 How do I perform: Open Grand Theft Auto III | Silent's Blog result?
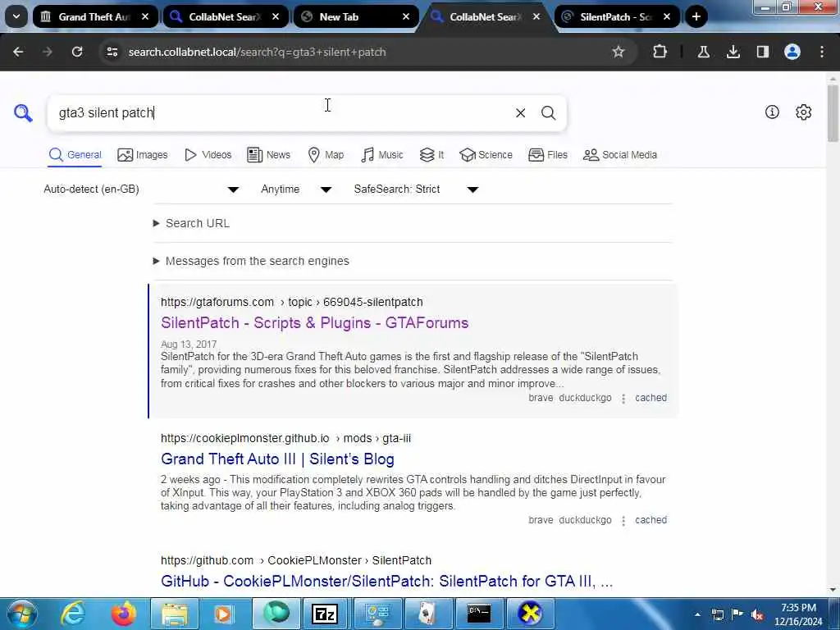coord(277,459)
